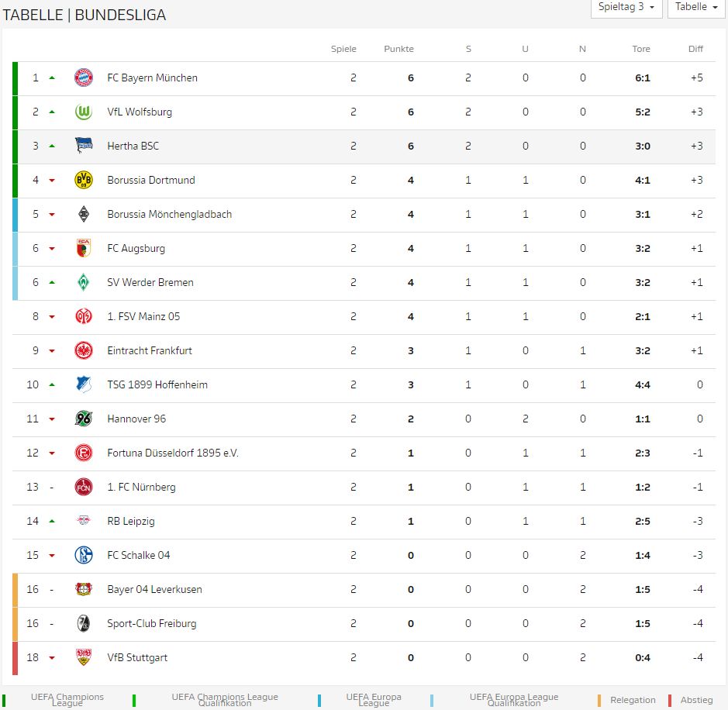Open the Spieltag 3 dropdown
The width and height of the screenshot is (728, 710).
coord(626,8)
